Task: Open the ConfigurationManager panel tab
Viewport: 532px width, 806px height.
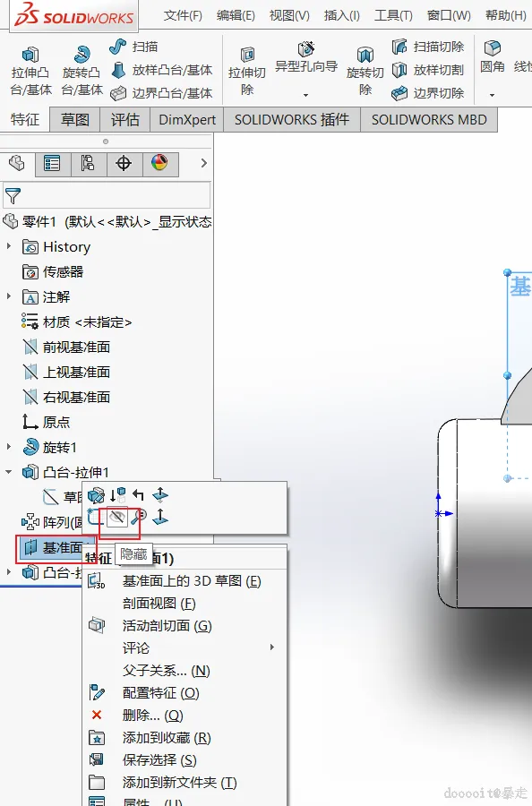Action: [88, 164]
